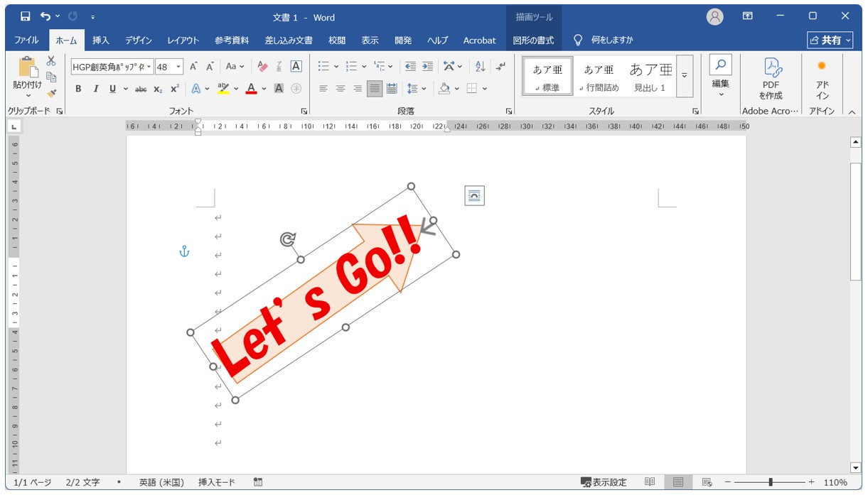868x495 pixels.
Task: Sort with the A-Z sort icon
Action: [480, 67]
